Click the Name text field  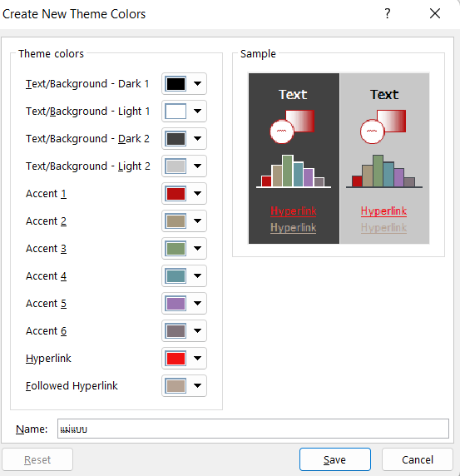tap(253, 429)
